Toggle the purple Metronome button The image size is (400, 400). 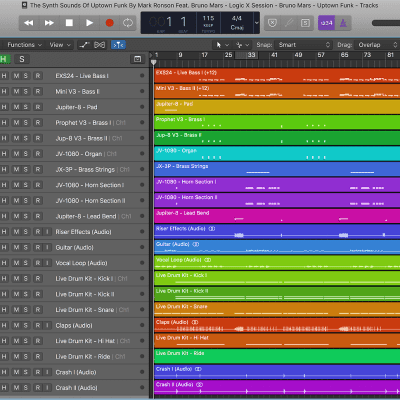(343, 23)
